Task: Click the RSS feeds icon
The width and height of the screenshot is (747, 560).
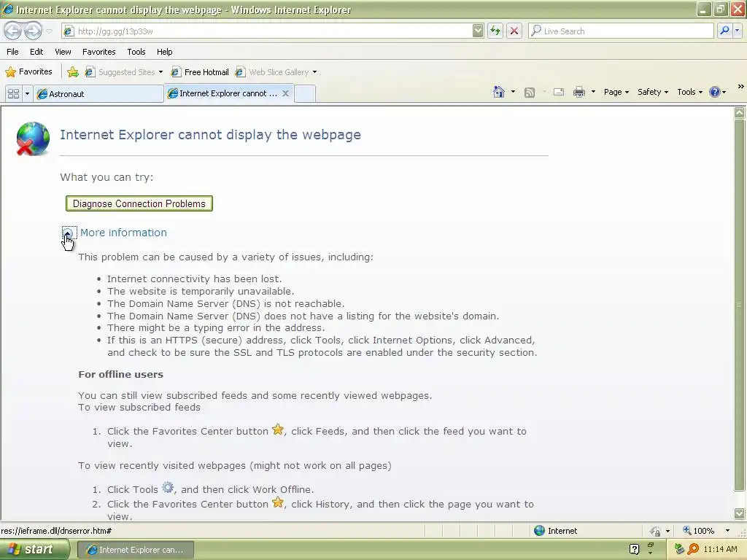Action: (530, 93)
